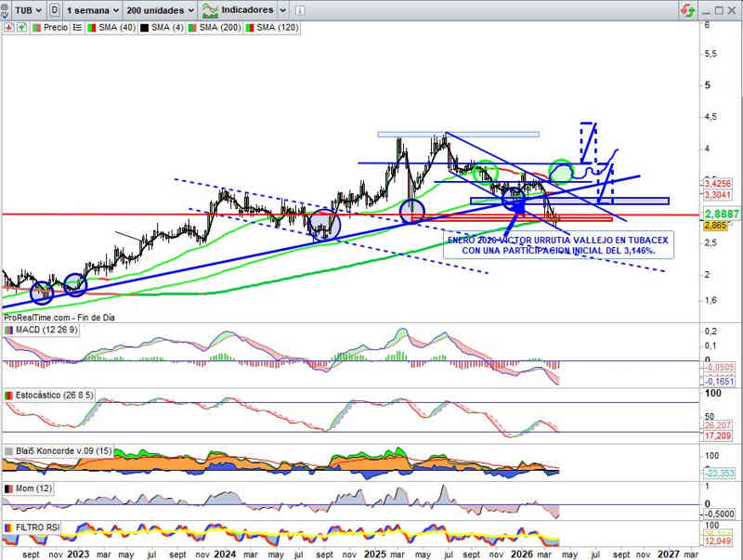
Task: Click the link icon left of TUB
Action: click(7, 10)
